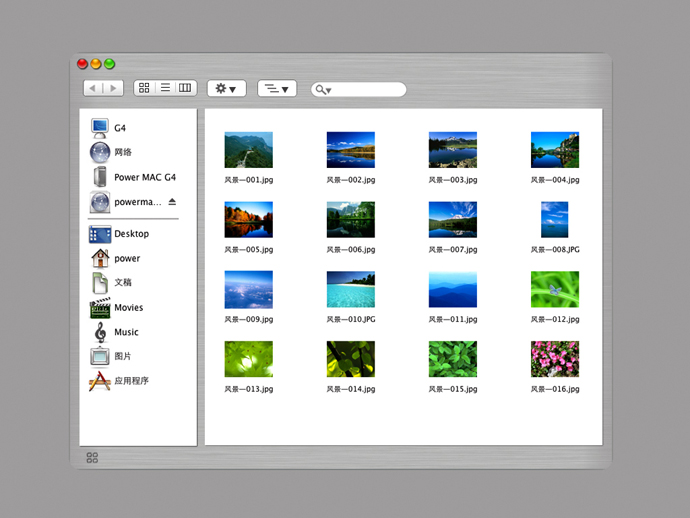Select the 风景—015.jpg thumbnail
The image size is (690, 518).
[x=453, y=359]
